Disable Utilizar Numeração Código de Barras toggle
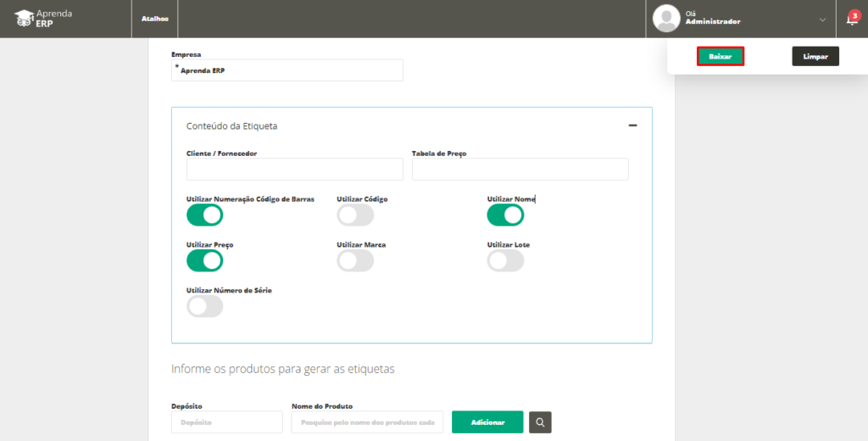868x441 pixels. pos(205,215)
